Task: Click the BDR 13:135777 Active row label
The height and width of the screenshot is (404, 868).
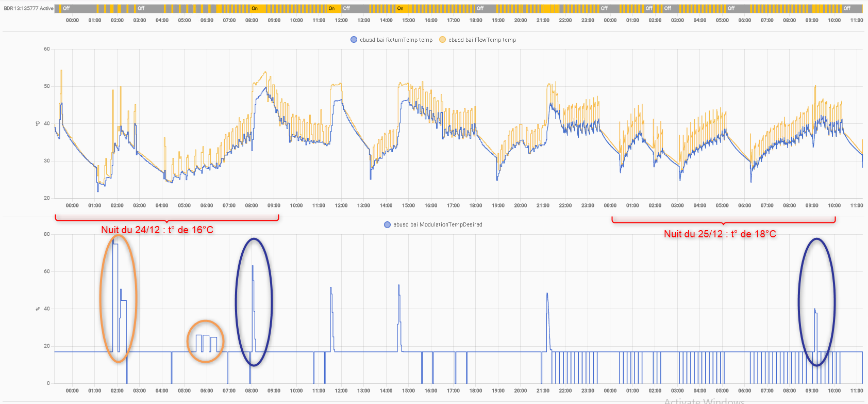Action: tap(28, 8)
